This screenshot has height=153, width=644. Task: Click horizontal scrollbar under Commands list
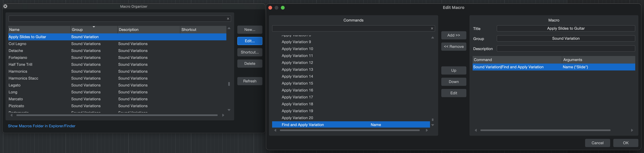[349, 130]
